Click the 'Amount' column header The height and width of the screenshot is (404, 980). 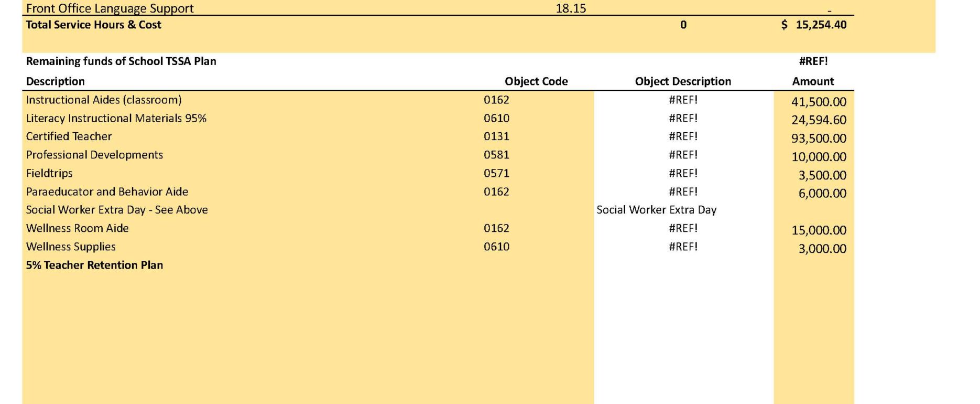click(x=813, y=81)
